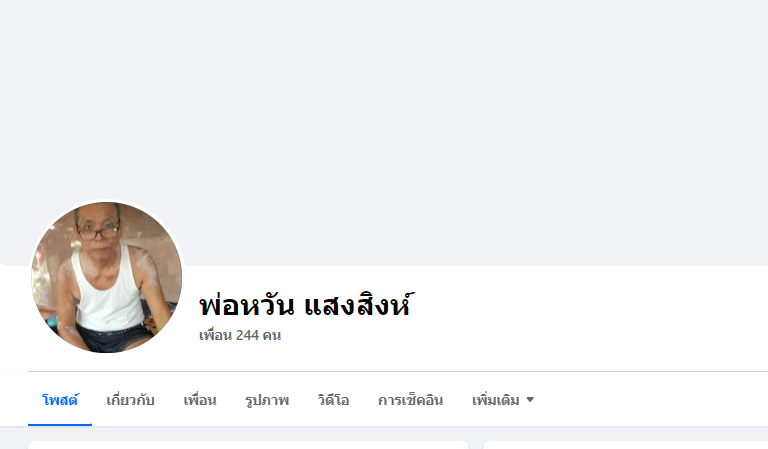
Task: Click the white tank top in profile photo
Action: (107, 289)
